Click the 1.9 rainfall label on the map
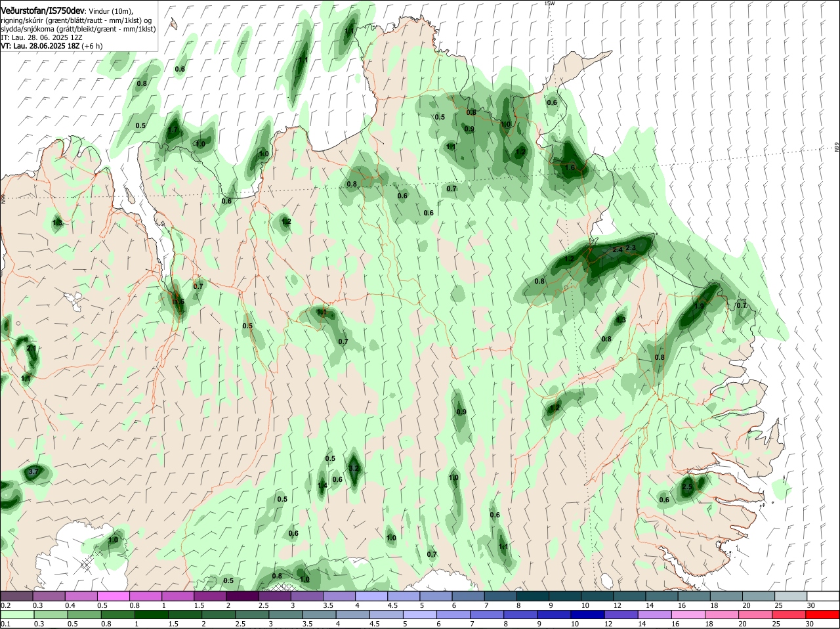This screenshot has height=629, width=840. coord(699,306)
